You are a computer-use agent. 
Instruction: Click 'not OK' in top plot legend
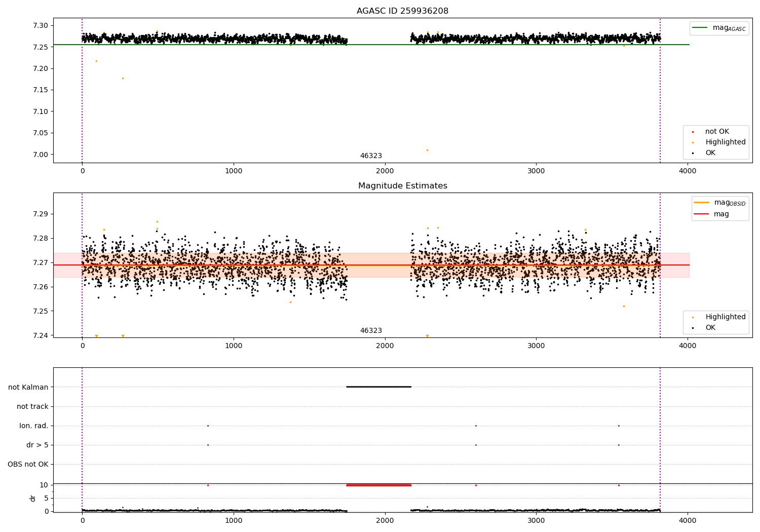click(717, 132)
